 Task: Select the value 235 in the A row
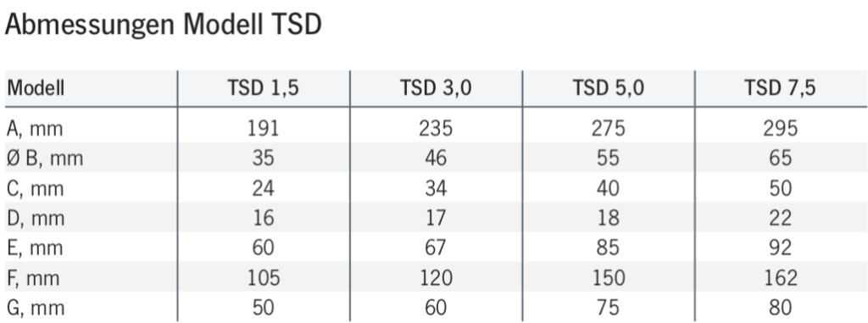pyautogui.click(x=436, y=129)
